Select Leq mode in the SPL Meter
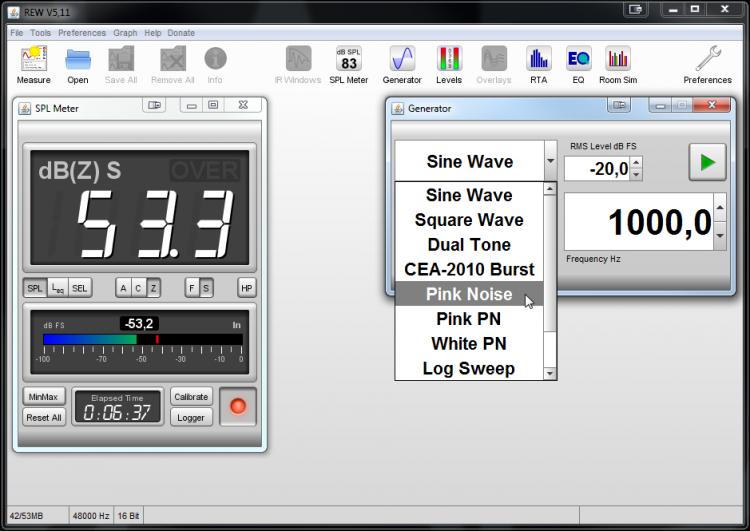Viewport: 750px width, 531px height. (x=57, y=288)
